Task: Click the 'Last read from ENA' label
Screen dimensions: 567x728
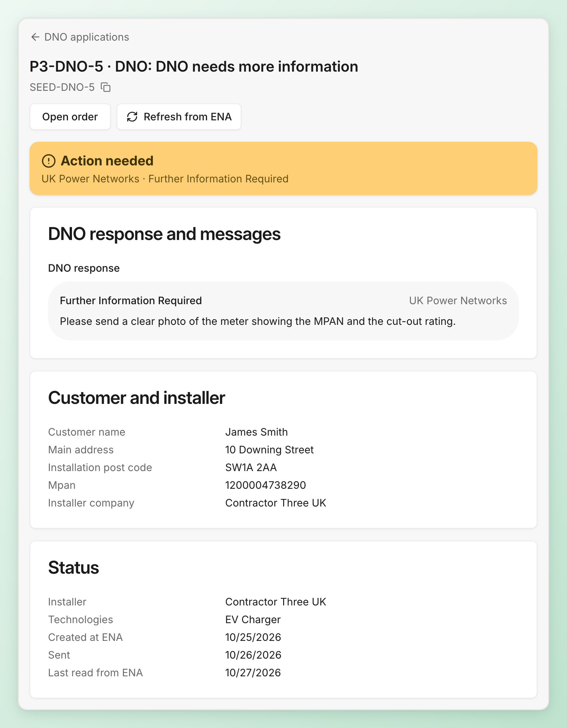Action: [95, 673]
